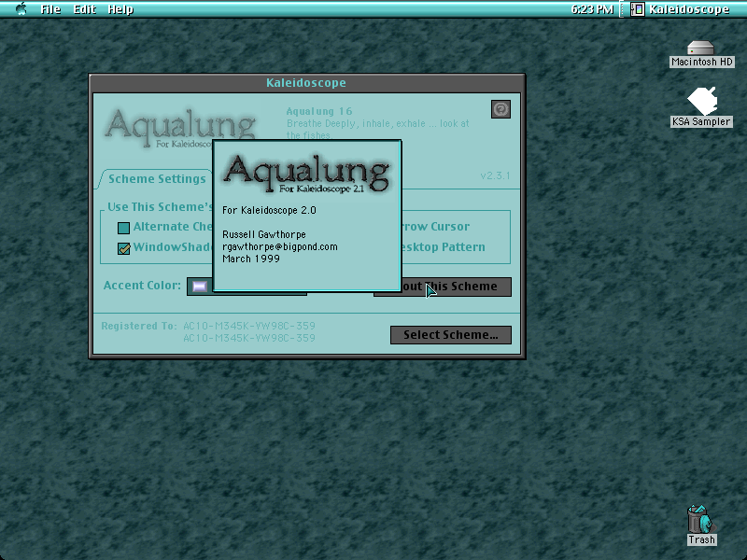Switch to the Scheme Settings tab
Image resolution: width=747 pixels, height=560 pixels.
pyautogui.click(x=157, y=179)
